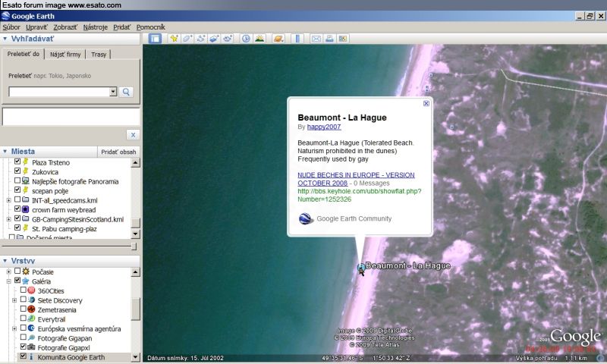Open the planet switcher Saturn icon
The height and width of the screenshot is (364, 607).
[278, 38]
